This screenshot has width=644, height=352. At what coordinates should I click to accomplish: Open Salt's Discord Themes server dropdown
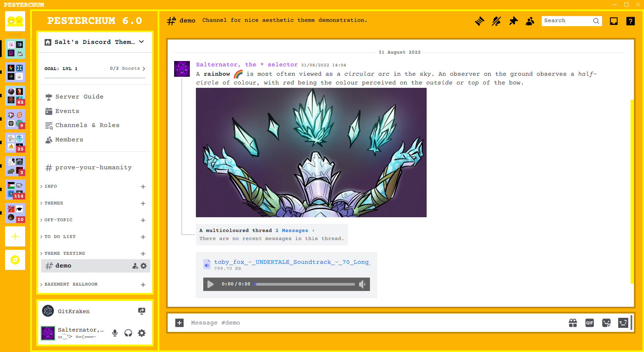click(95, 42)
